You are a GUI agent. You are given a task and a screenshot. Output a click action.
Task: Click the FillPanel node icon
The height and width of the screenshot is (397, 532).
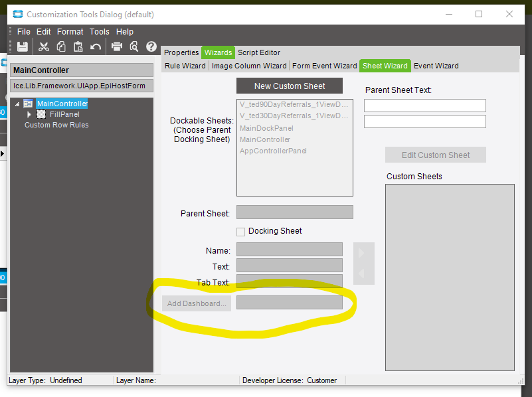click(x=41, y=114)
